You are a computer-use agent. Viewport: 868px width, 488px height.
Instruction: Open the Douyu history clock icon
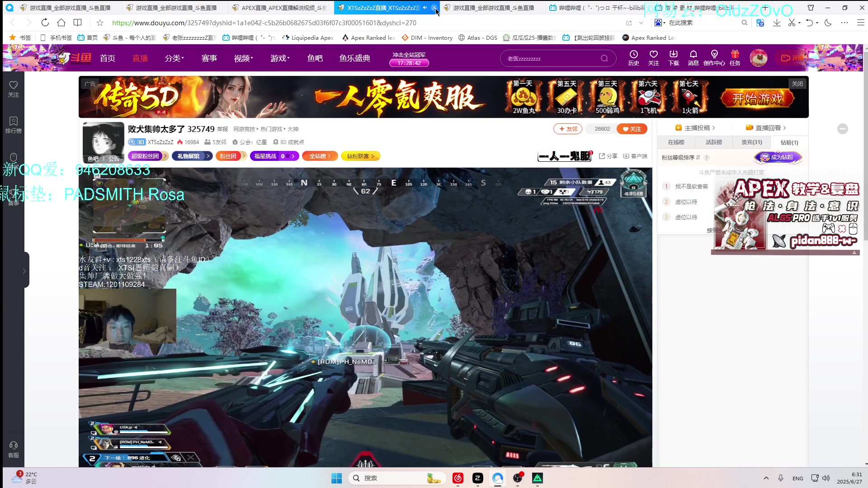(634, 58)
